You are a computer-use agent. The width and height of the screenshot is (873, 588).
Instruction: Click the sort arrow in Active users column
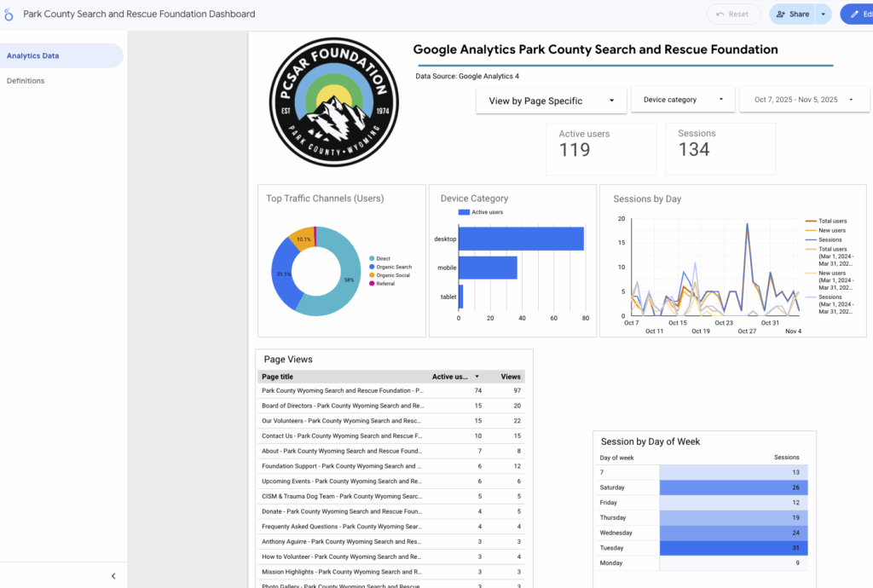[477, 377]
